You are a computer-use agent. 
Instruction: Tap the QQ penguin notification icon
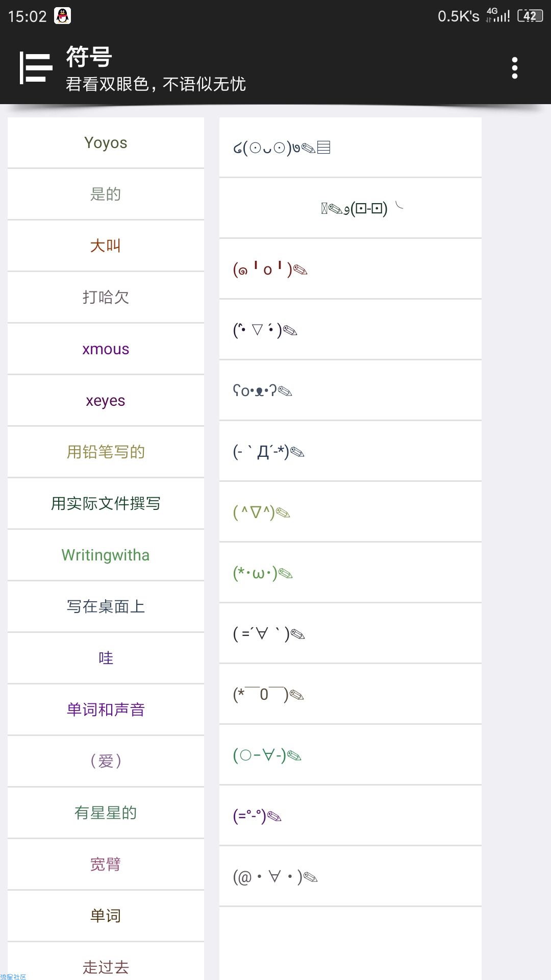(x=62, y=16)
